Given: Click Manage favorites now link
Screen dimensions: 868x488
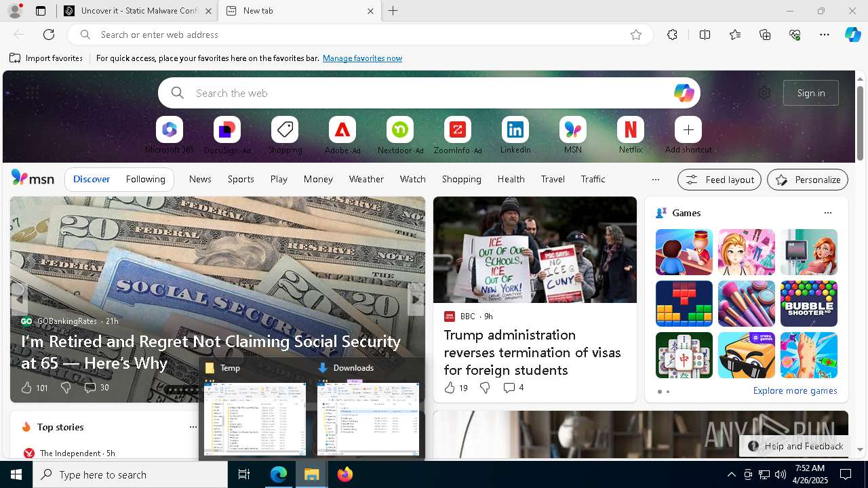Looking at the screenshot, I should pyautogui.click(x=362, y=58).
